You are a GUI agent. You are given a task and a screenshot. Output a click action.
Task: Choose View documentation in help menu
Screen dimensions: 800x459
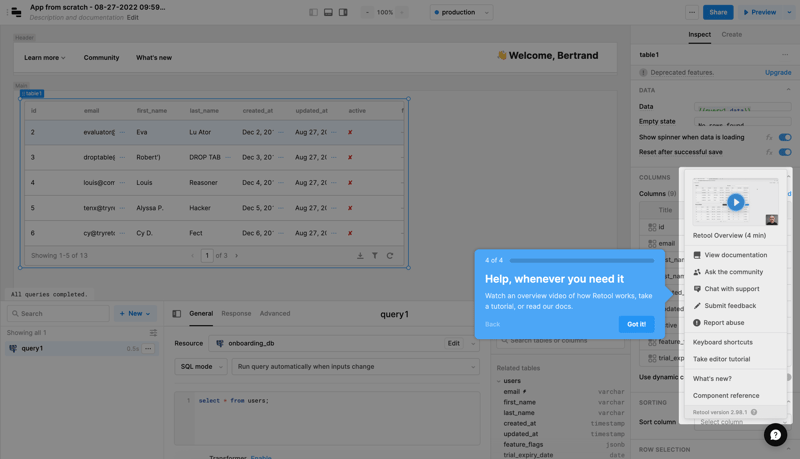point(735,255)
